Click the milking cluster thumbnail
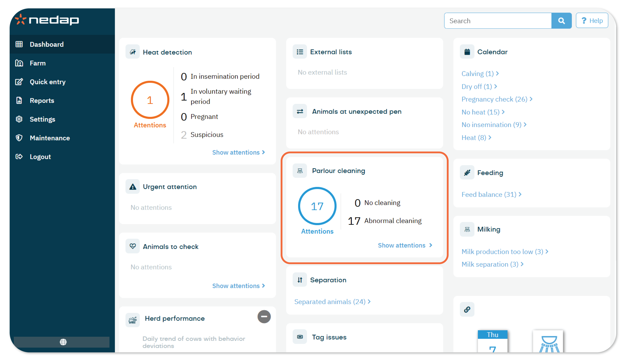The image size is (628, 364). tap(548, 341)
